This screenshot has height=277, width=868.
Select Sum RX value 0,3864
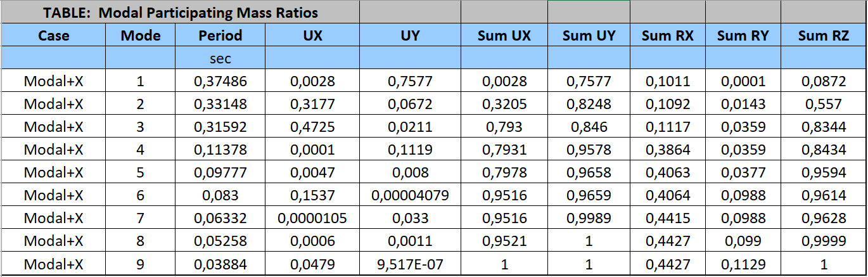pos(667,150)
